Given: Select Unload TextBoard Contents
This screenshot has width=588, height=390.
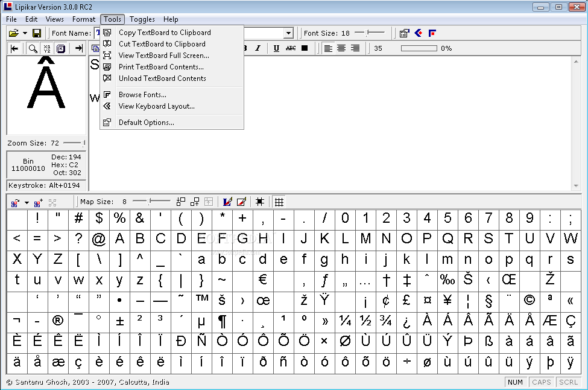Looking at the screenshot, I should point(172,78).
